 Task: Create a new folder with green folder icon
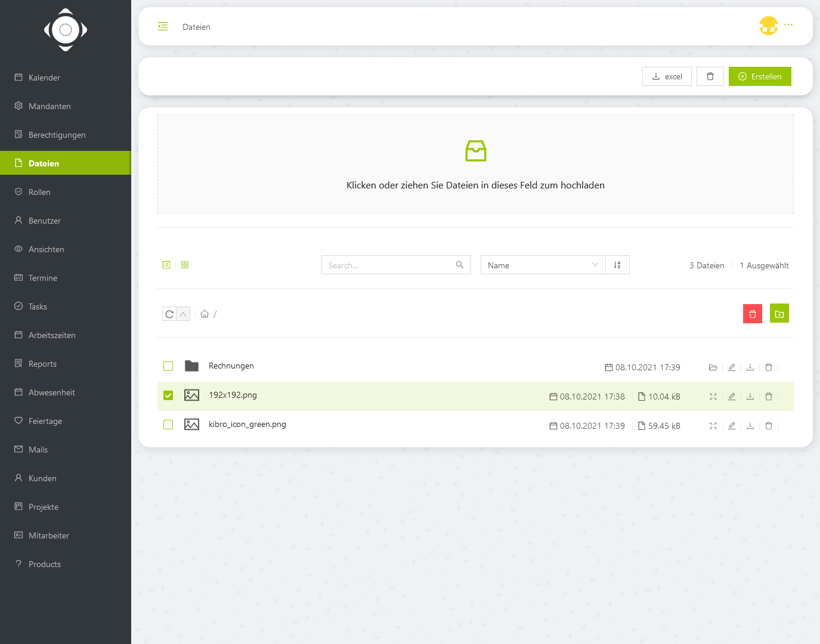coord(779,314)
